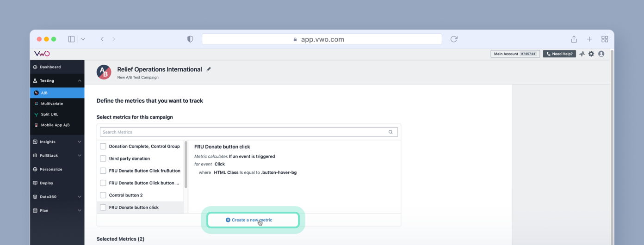
Task: Click the privacy shield icon
Action: (x=190, y=39)
